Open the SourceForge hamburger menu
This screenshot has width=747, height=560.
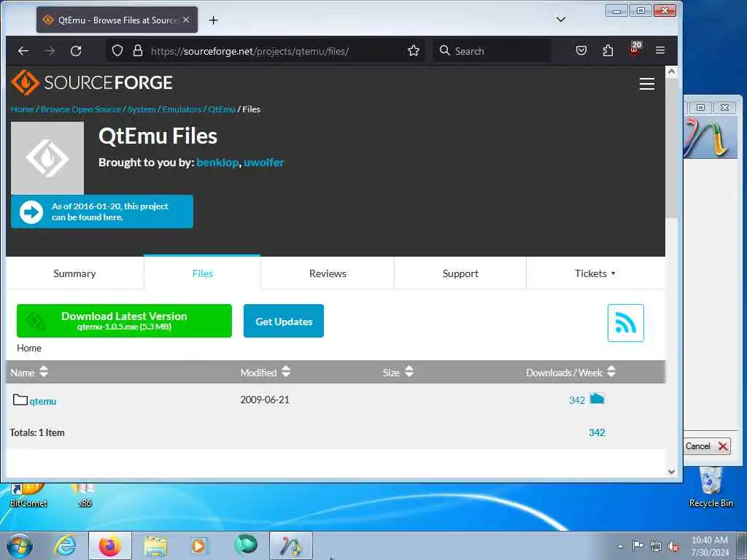[647, 84]
